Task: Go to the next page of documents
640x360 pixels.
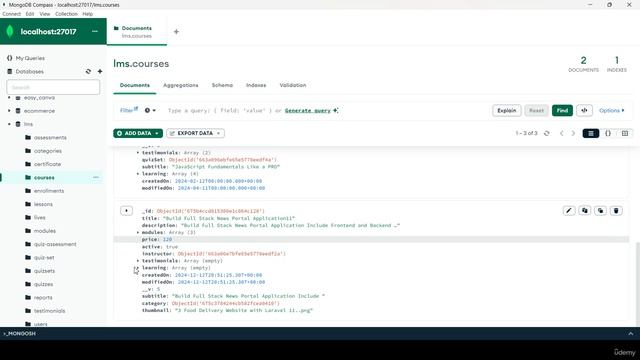Action: 573,133
